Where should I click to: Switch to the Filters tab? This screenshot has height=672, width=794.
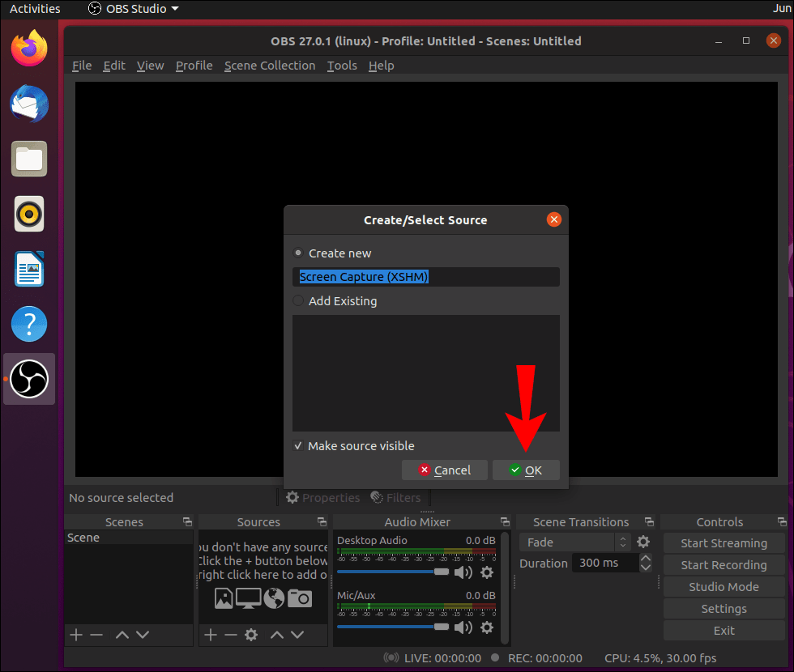click(x=396, y=497)
